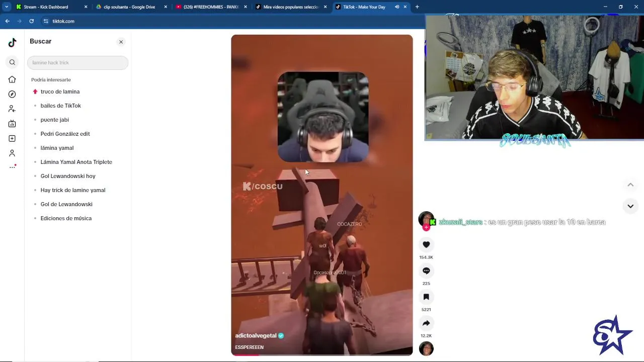Go back in browser

(x=7, y=21)
